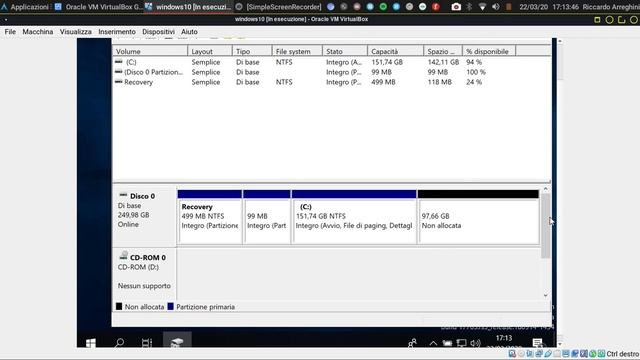Click the drive icon of the (C:) volume row
Screen dimensions: 640x360
[119, 62]
